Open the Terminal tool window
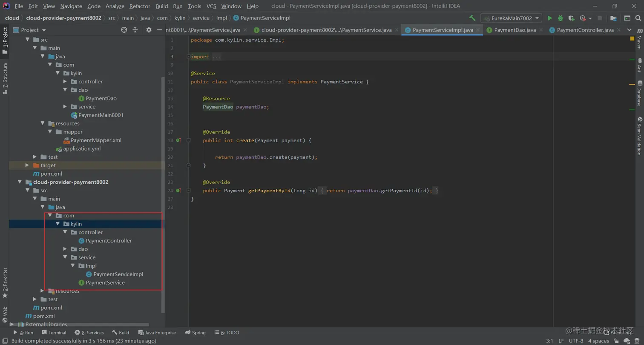Image resolution: width=644 pixels, height=345 pixels. coord(54,333)
